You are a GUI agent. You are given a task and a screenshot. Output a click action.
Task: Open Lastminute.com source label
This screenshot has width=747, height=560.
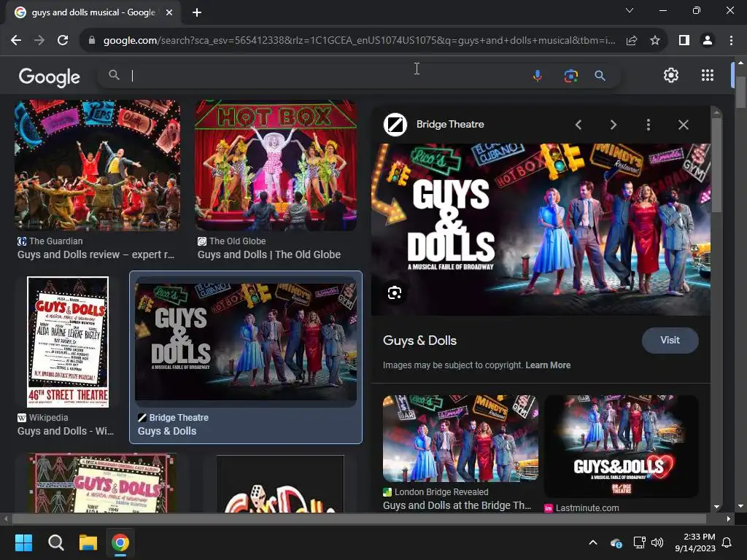[587, 508]
